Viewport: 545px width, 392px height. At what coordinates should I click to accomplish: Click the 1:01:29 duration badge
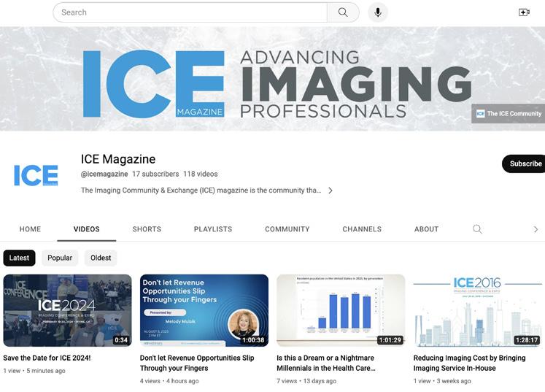point(390,340)
